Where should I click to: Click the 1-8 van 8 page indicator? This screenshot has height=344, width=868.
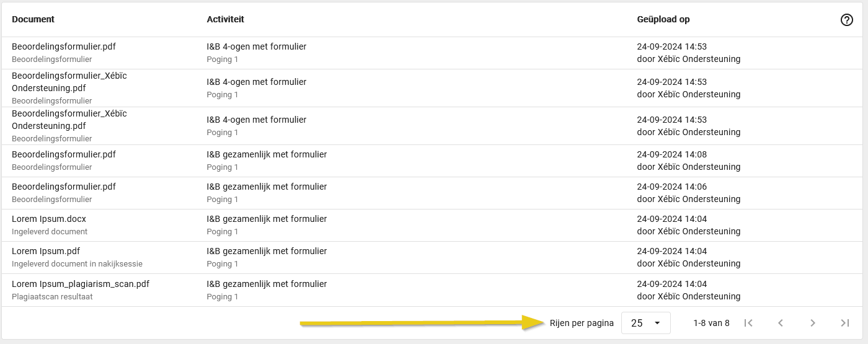pos(711,323)
